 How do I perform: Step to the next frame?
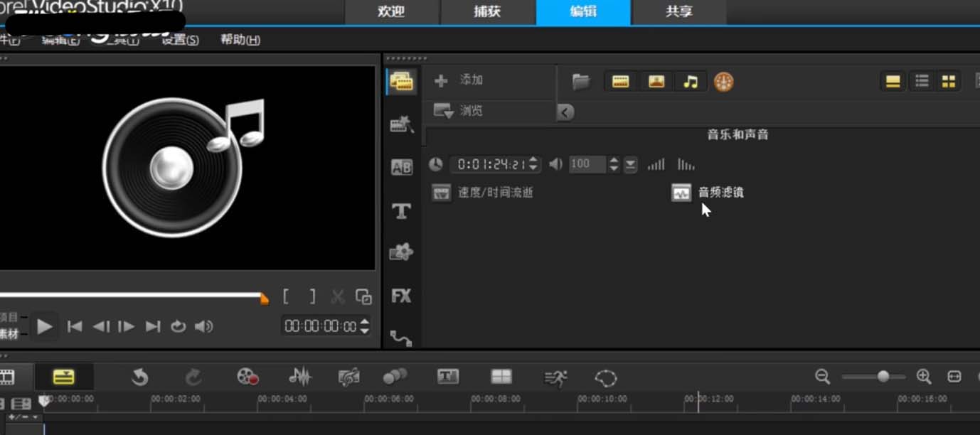127,326
